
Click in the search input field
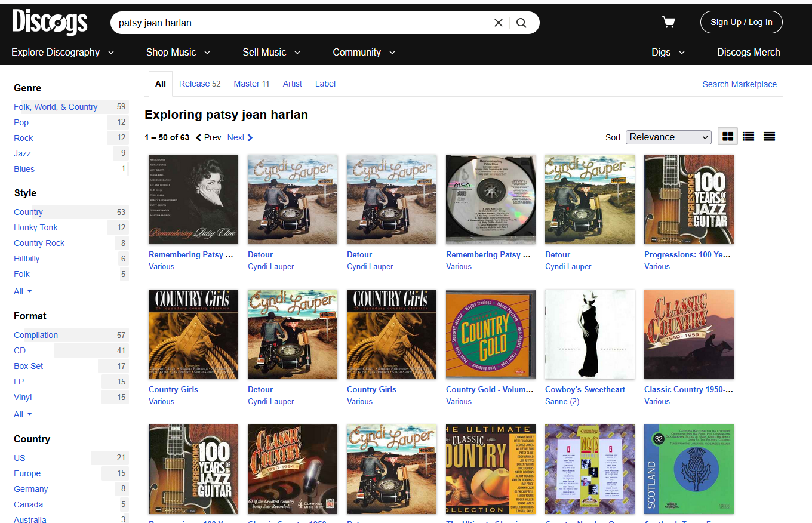pos(302,23)
